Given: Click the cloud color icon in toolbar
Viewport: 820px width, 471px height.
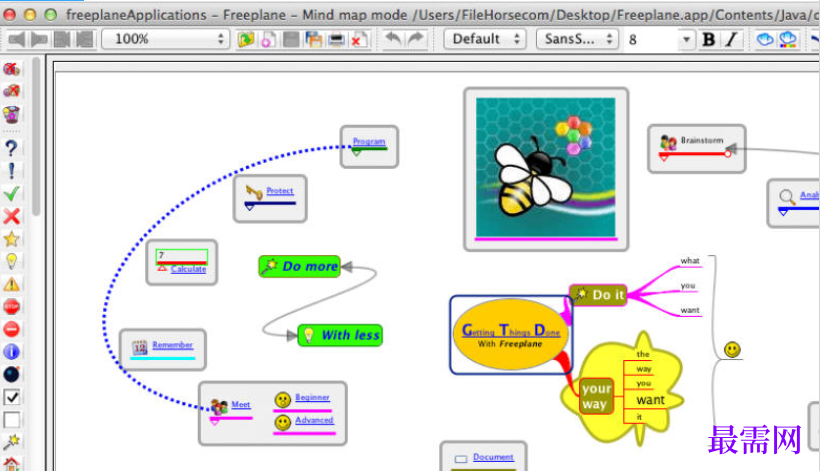Looking at the screenshot, I should [788, 39].
